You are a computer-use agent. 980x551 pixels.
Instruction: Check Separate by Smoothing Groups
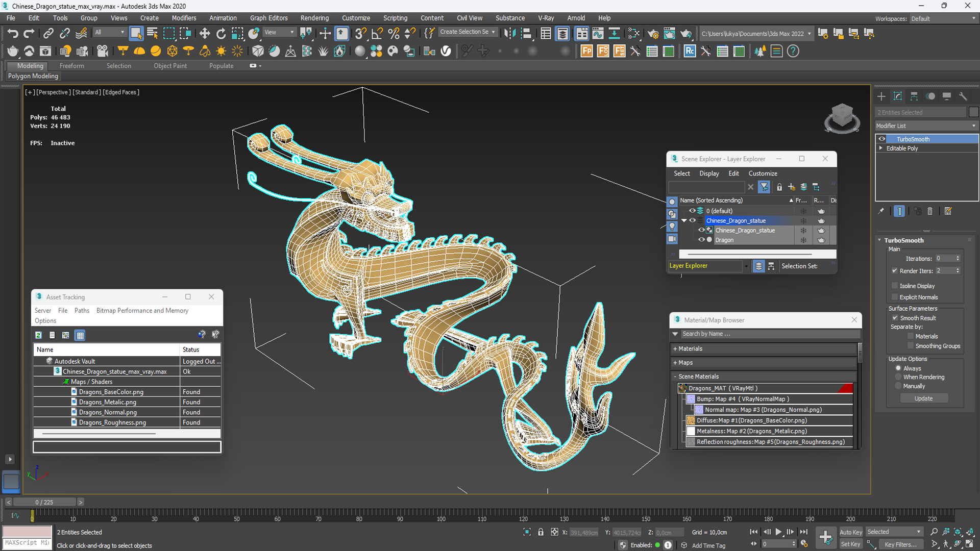[911, 346]
